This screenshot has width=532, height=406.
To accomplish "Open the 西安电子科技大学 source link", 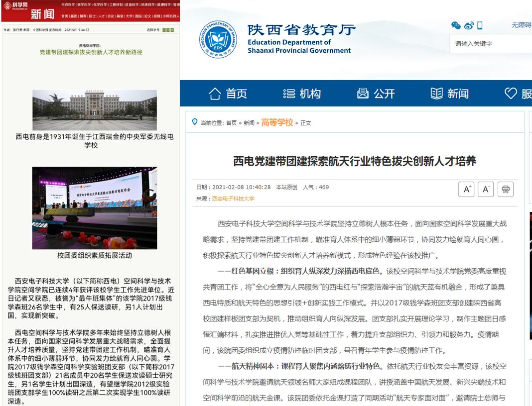I will (233, 199).
